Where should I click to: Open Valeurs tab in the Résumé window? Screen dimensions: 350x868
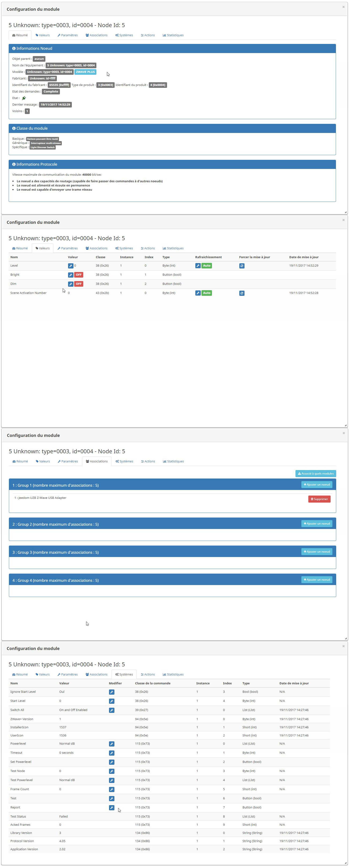tap(43, 35)
